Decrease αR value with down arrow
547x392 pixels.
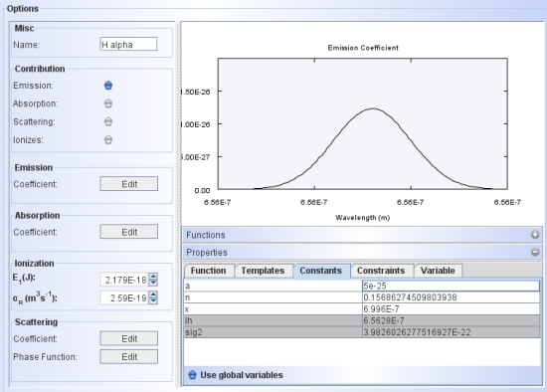pyautogui.click(x=153, y=300)
